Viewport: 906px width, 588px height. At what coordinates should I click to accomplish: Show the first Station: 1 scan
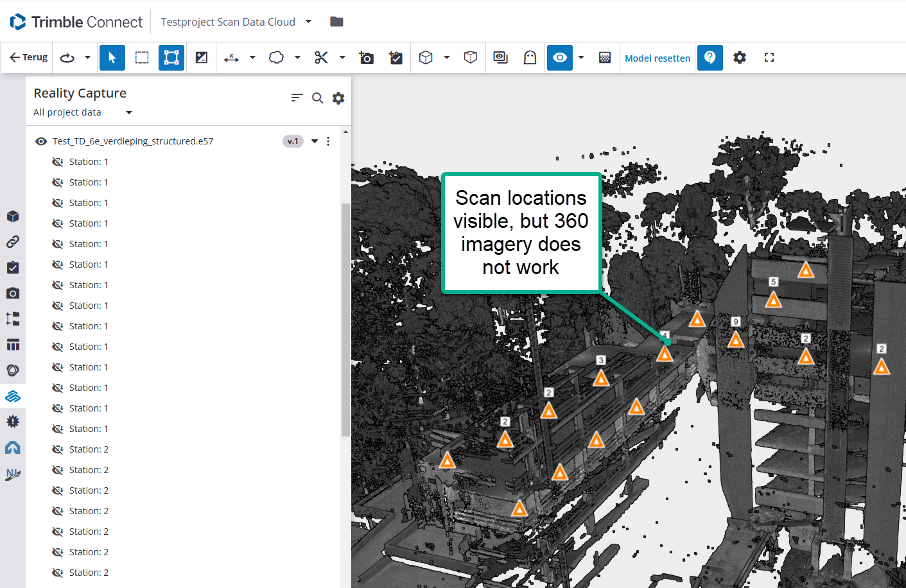[58, 162]
